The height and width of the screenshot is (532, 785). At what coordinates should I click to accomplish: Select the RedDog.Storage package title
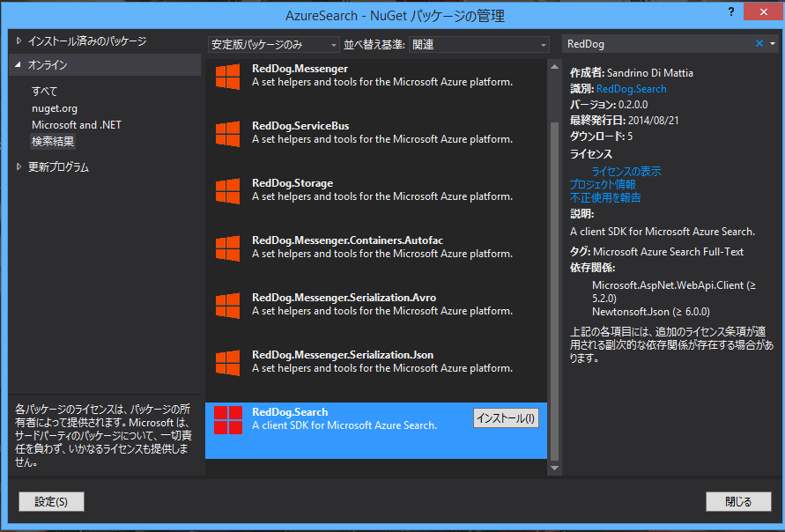click(293, 182)
